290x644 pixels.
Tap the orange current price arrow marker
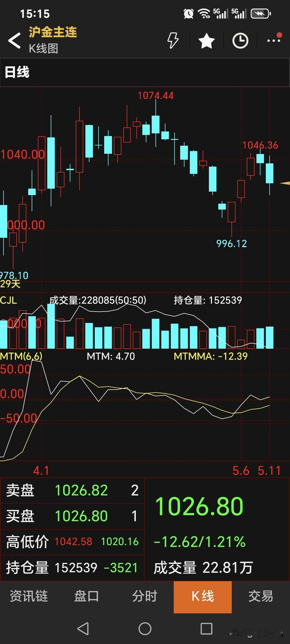285,183
